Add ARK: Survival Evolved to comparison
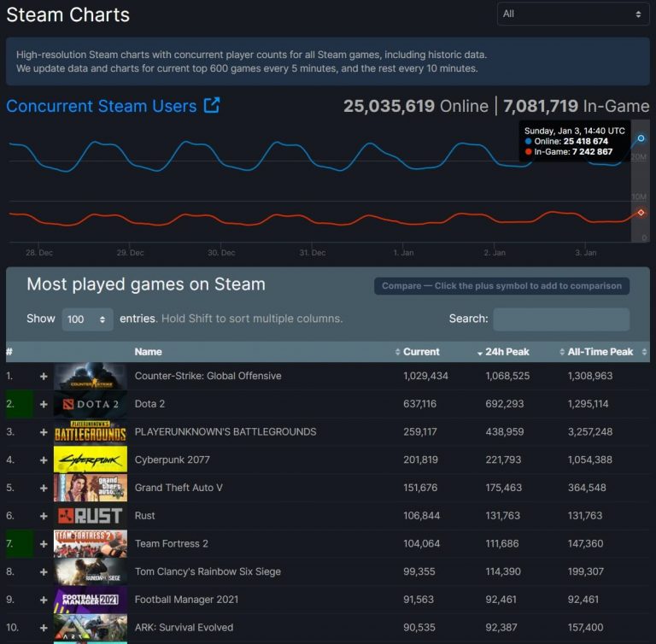The image size is (656, 644). pyautogui.click(x=44, y=628)
